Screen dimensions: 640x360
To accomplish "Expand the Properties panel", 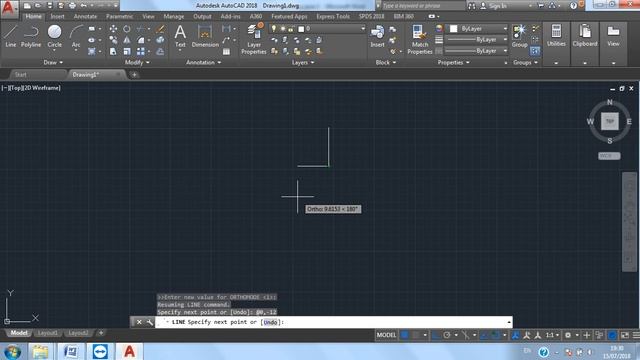I will tap(453, 62).
